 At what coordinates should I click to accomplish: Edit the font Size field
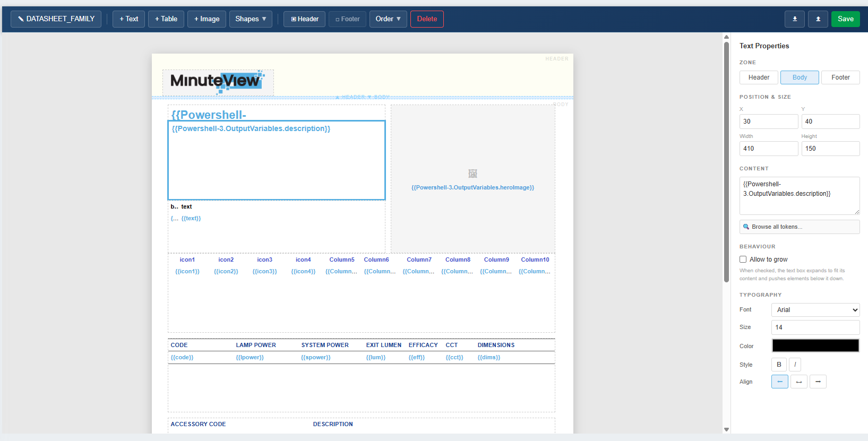(x=815, y=327)
